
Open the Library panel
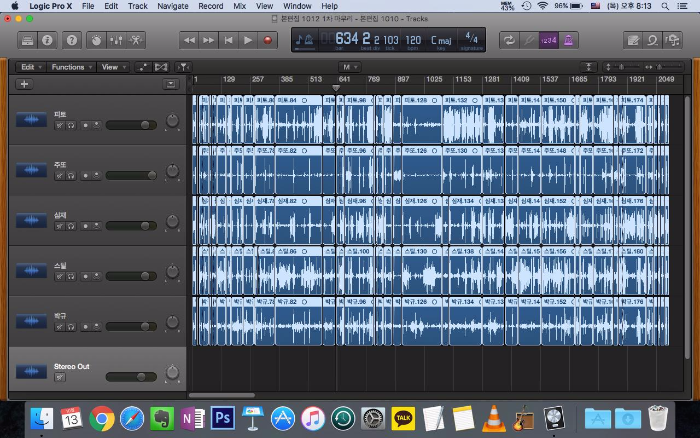pyautogui.click(x=27, y=41)
